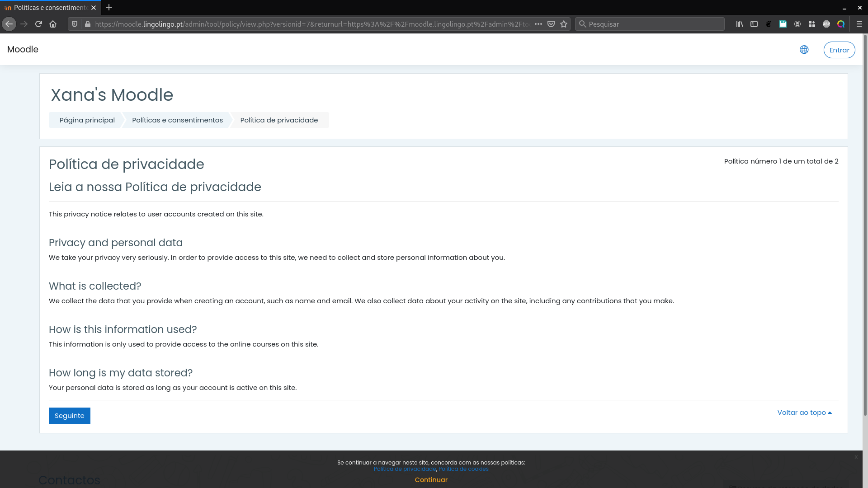Viewport: 868px width, 488px height.
Task: Click the Xana's Moodle heading
Action: pos(112,95)
